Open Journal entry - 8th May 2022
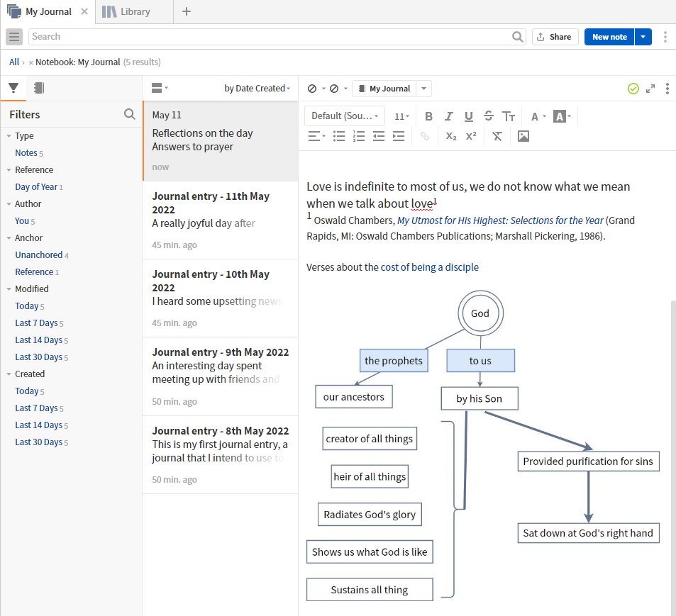The width and height of the screenshot is (676, 616). click(221, 455)
